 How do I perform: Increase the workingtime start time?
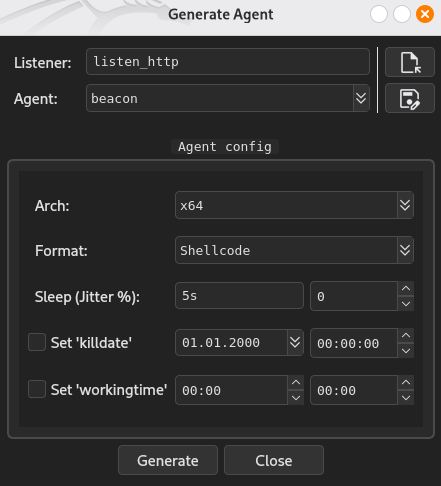pos(296,383)
